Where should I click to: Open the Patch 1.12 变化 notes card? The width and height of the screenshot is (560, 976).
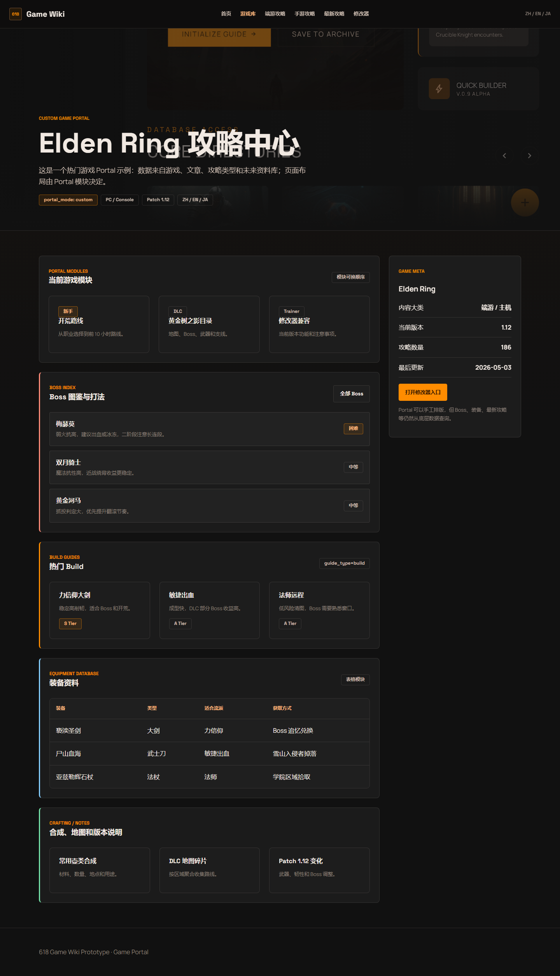319,870
